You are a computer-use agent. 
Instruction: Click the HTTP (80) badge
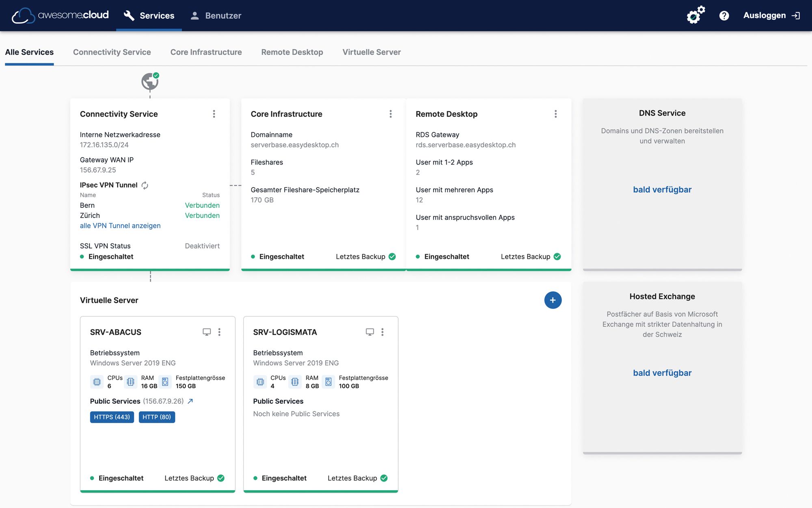point(157,417)
